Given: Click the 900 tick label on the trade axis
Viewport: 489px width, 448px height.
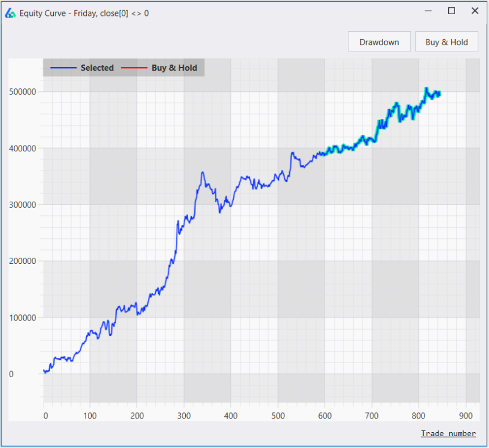Looking at the screenshot, I should (x=466, y=416).
